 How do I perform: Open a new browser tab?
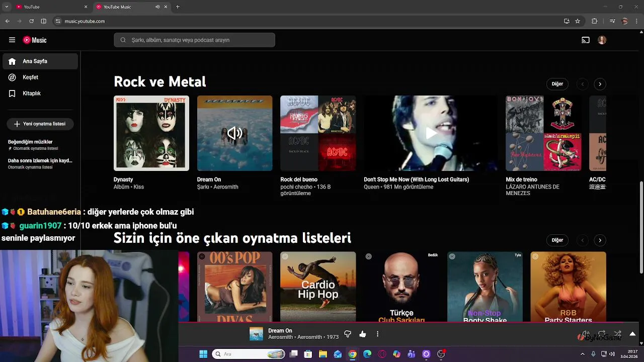(178, 7)
